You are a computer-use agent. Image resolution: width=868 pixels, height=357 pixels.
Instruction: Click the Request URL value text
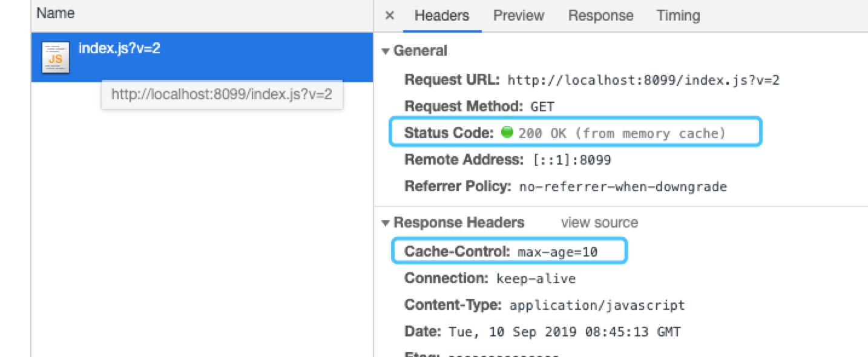[x=643, y=80]
